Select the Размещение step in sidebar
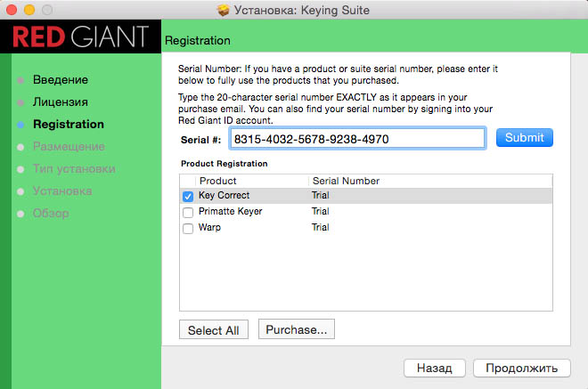This screenshot has width=588, height=389. click(x=69, y=147)
